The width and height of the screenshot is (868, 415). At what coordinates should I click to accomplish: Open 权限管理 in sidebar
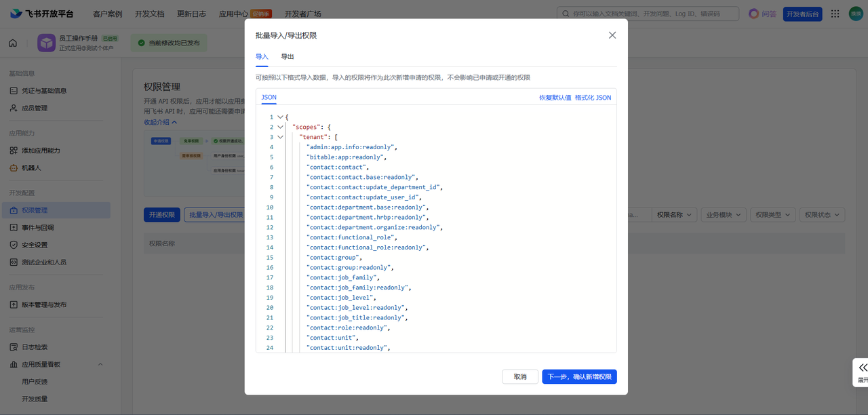click(35, 210)
